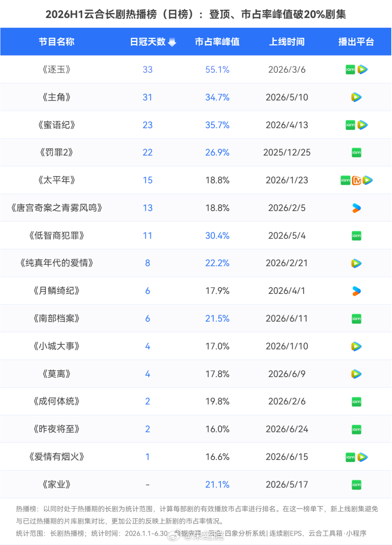Click the Mango TV icon in 《太平年》 row

click(357, 180)
